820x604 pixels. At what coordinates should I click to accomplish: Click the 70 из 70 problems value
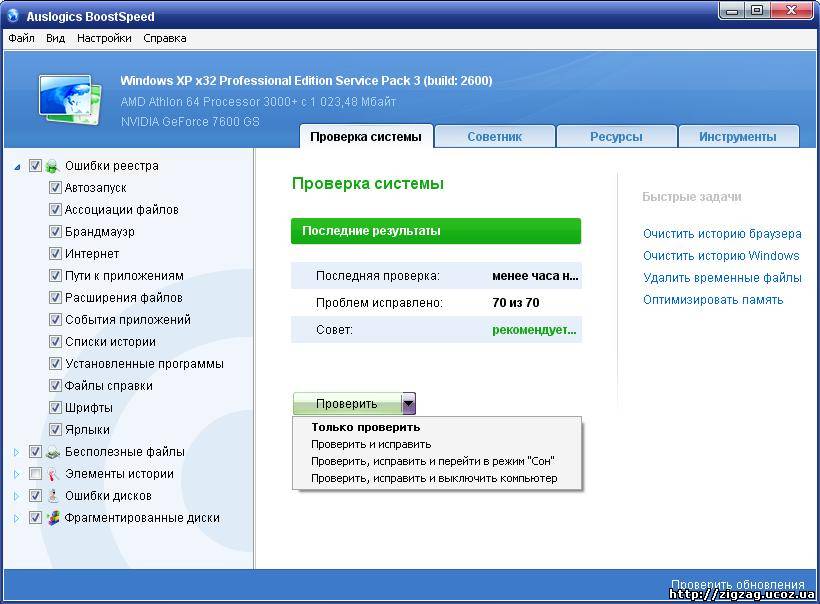click(x=516, y=303)
